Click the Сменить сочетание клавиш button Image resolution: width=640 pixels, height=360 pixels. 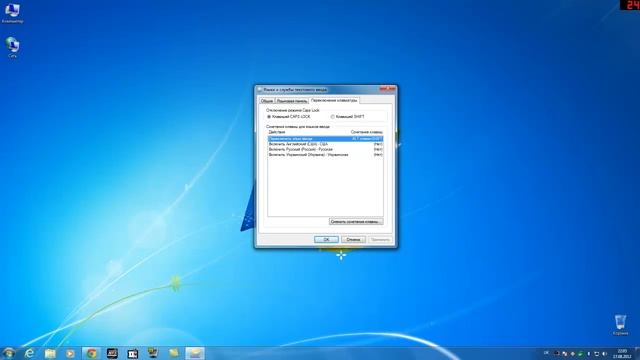tap(356, 222)
